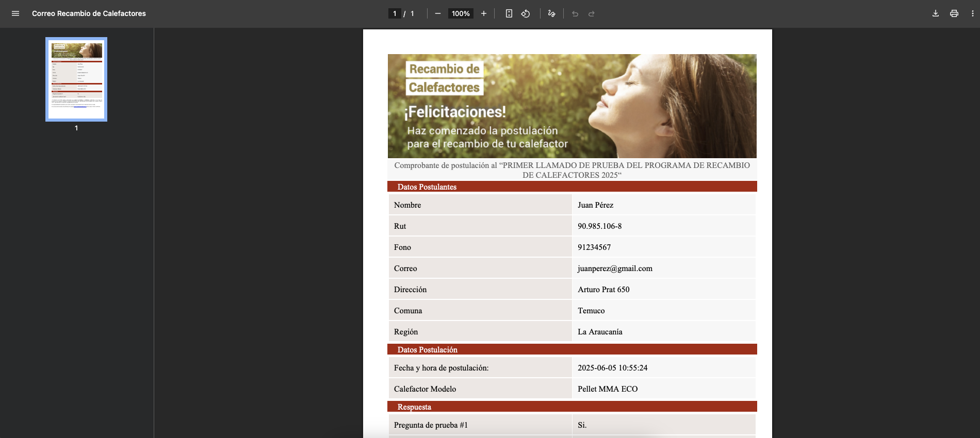
Task: Select the date 2025-06-05 10:55:24
Action: 612,368
